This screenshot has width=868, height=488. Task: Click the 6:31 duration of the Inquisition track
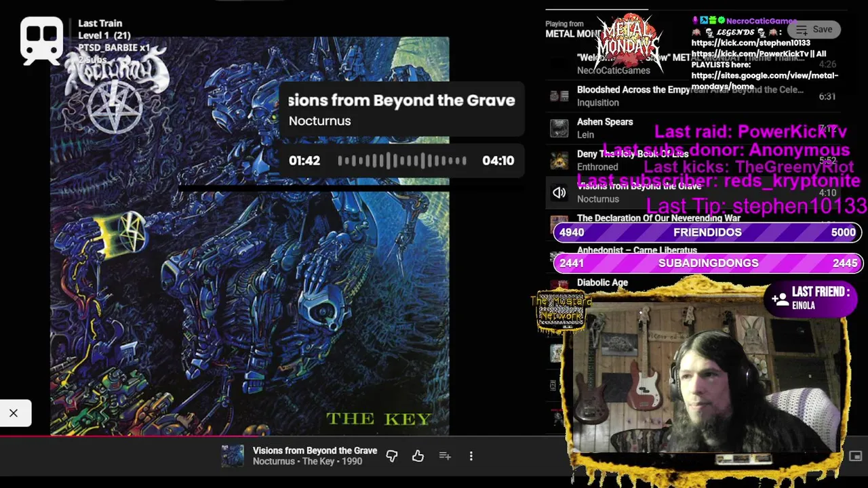(x=827, y=96)
